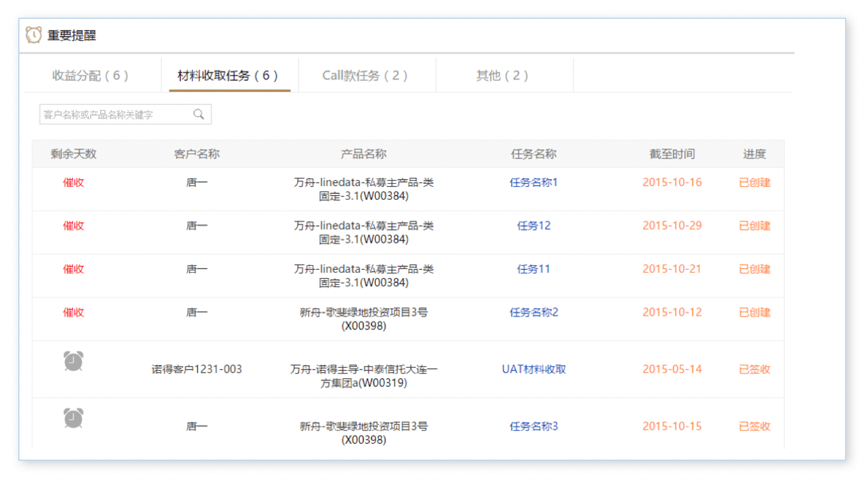Image resolution: width=868 pixels, height=482 pixels.
Task: Click 催收 in the 任务名称1 row
Action: [74, 183]
